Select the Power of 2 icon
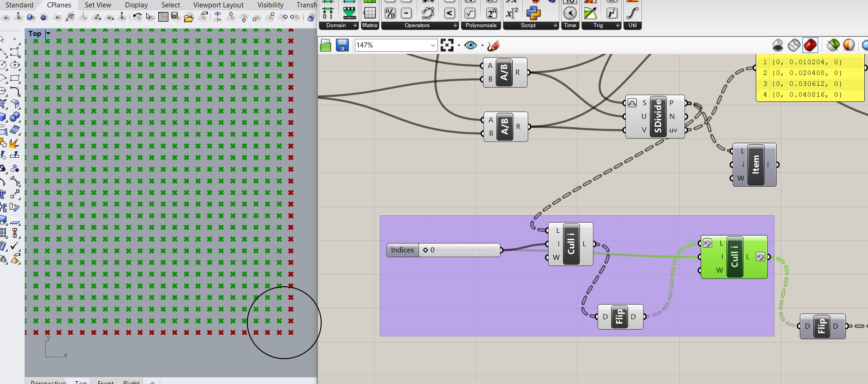The width and height of the screenshot is (868, 384). point(491,13)
